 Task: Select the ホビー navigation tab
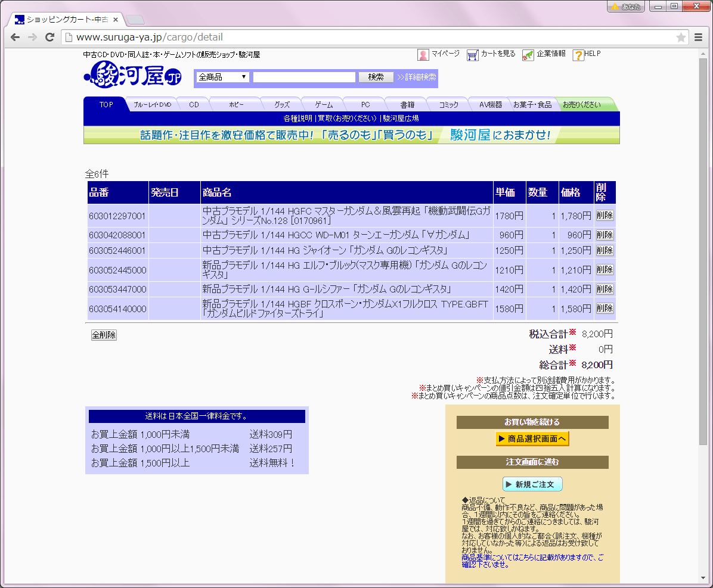pos(236,104)
